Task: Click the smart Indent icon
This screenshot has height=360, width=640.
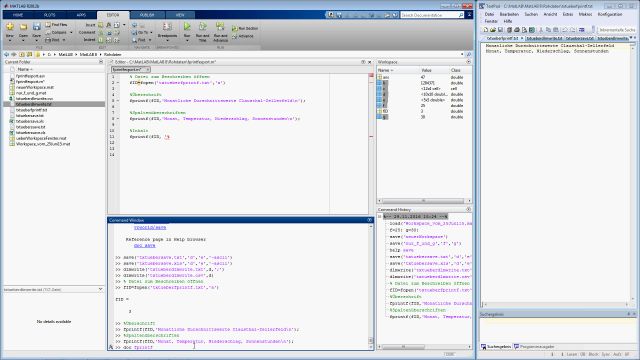Action: 100,40
